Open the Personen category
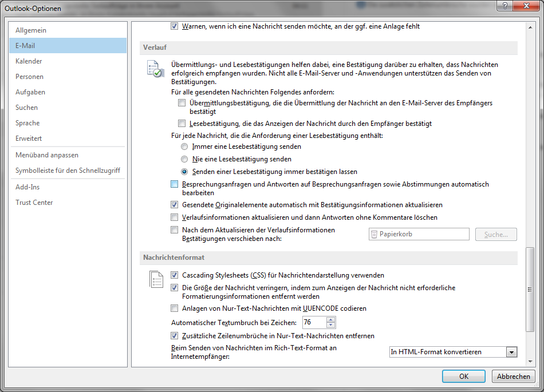The height and width of the screenshot is (392, 544). pos(68,77)
